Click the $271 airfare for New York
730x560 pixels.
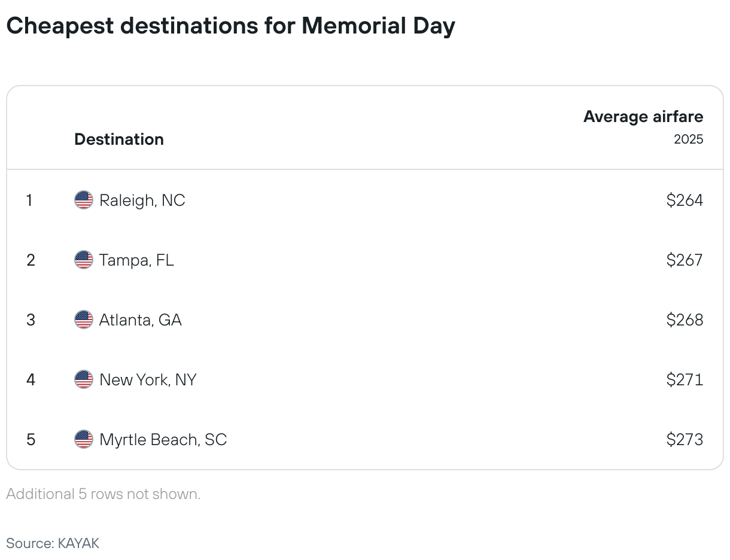[685, 380]
